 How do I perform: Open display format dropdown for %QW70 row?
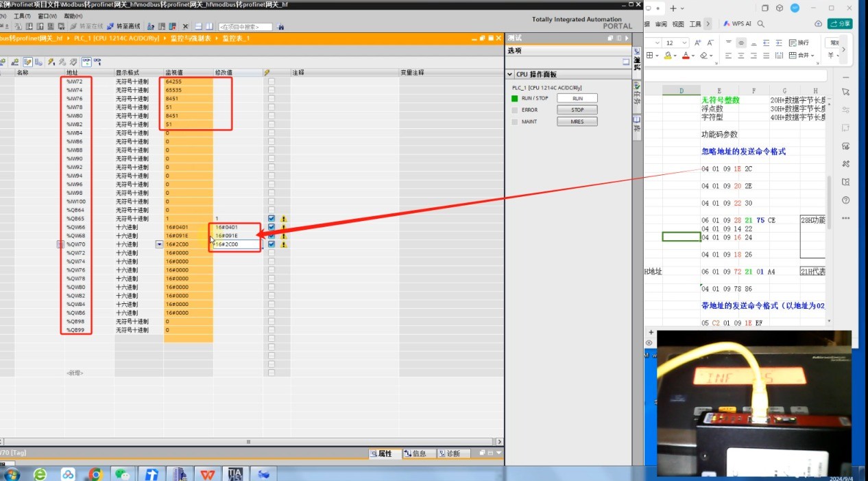point(159,244)
